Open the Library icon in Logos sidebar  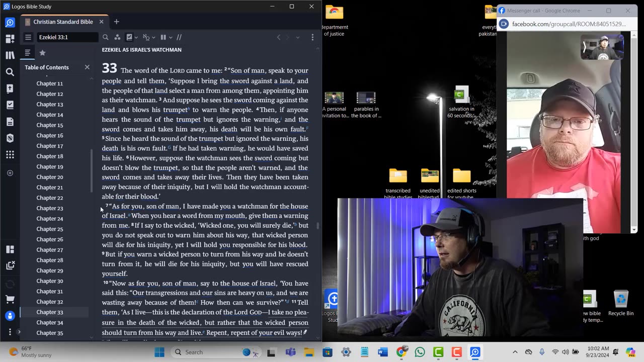tap(10, 55)
